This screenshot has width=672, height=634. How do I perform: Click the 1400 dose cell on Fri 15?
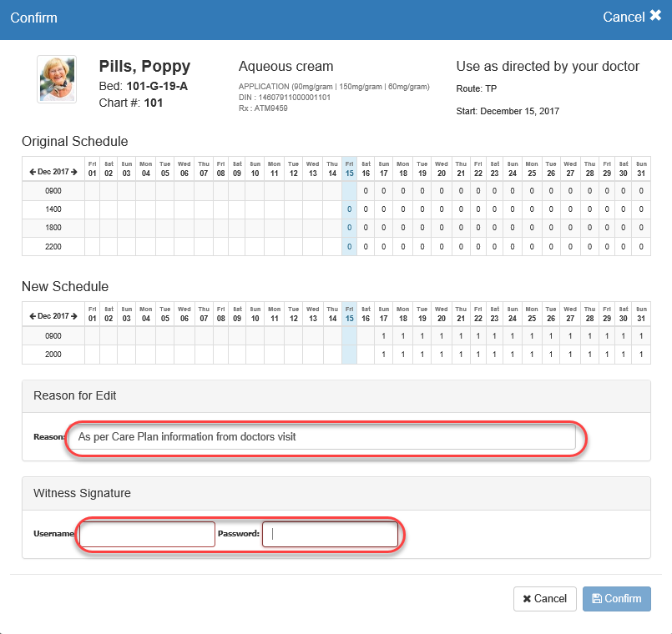(x=349, y=209)
